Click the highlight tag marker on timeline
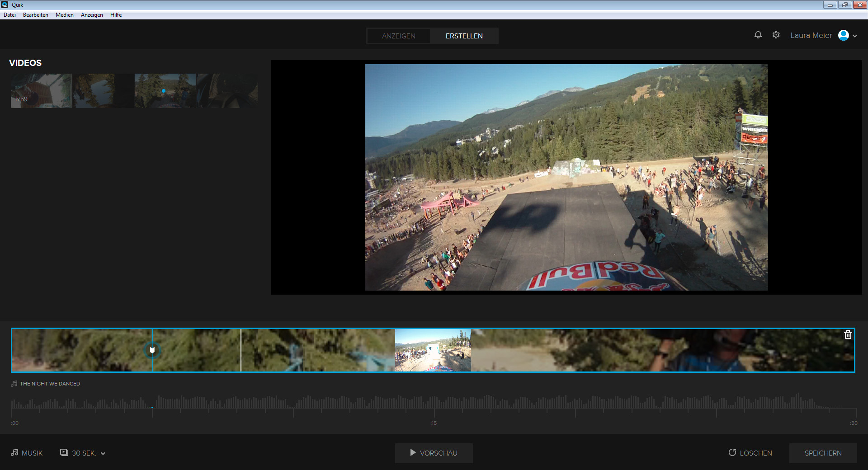 [x=152, y=350]
